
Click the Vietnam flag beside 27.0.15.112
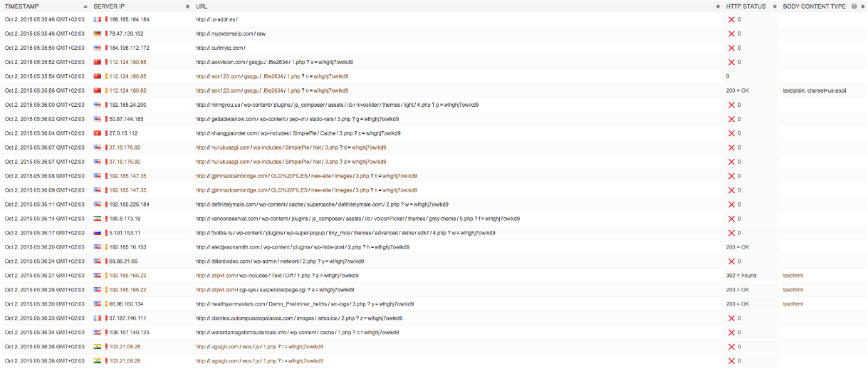pos(98,133)
